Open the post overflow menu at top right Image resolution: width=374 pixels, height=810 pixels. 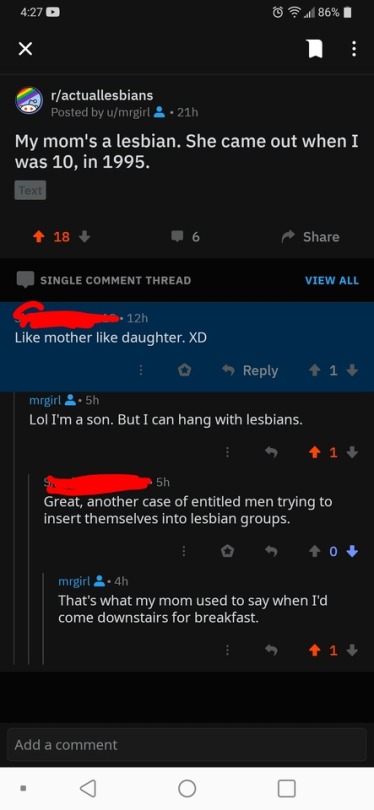click(354, 49)
